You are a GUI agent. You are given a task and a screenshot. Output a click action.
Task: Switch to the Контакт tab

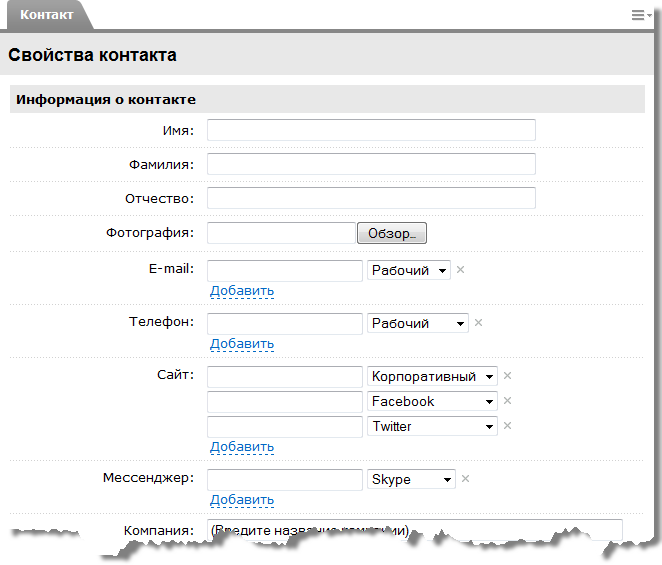click(x=46, y=15)
